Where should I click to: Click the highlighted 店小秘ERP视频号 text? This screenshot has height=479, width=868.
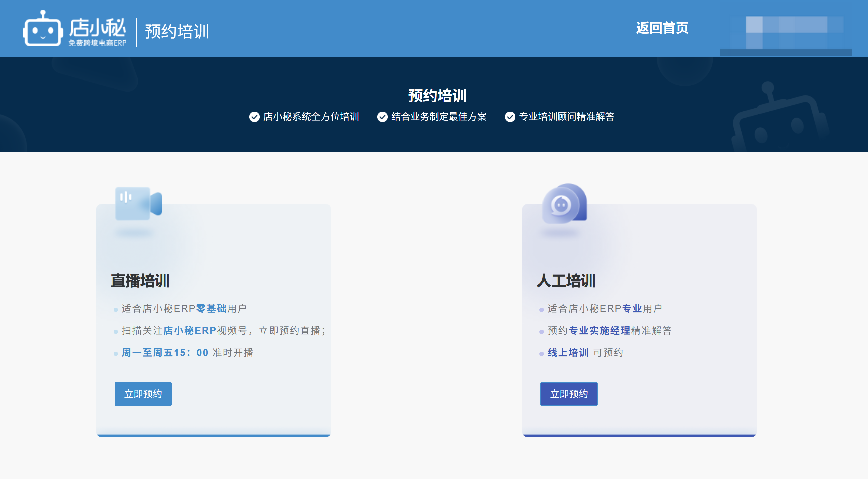tap(189, 330)
